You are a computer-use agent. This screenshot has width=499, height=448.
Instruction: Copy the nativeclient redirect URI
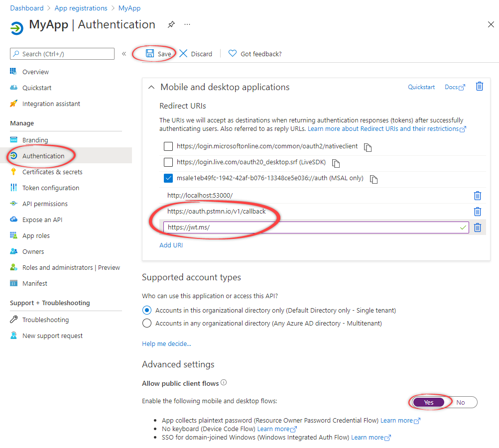[x=368, y=147]
